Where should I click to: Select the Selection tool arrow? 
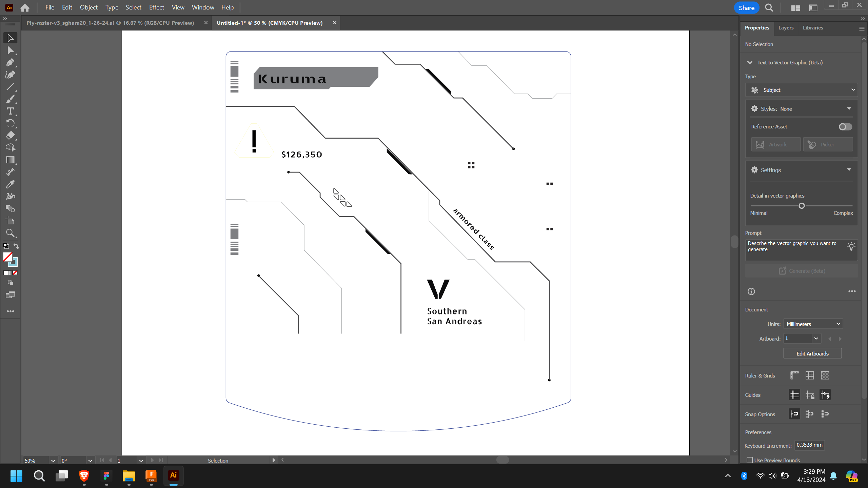click(x=10, y=38)
